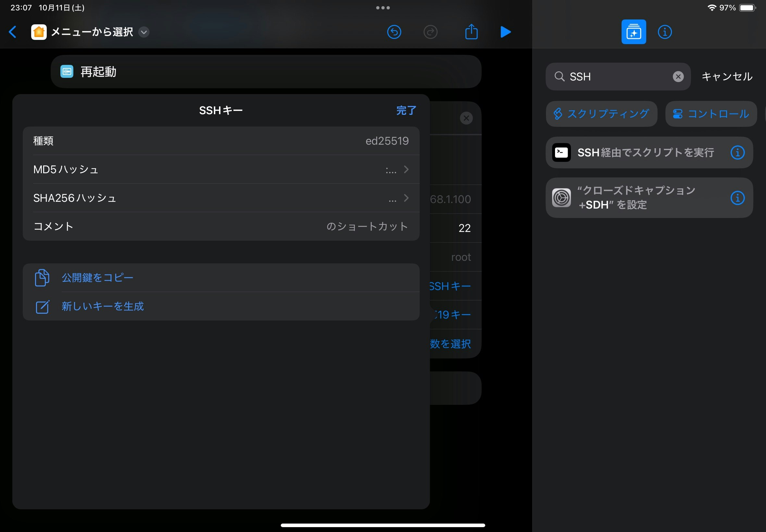Viewport: 766px width, 532px height.
Task: Open the action library panel icon
Action: tap(633, 32)
